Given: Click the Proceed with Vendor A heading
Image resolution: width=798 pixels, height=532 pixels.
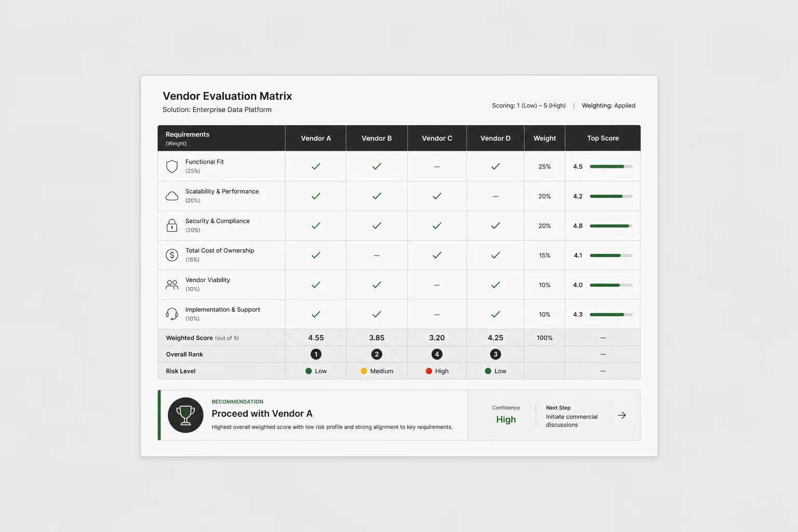Looking at the screenshot, I should pyautogui.click(x=262, y=414).
